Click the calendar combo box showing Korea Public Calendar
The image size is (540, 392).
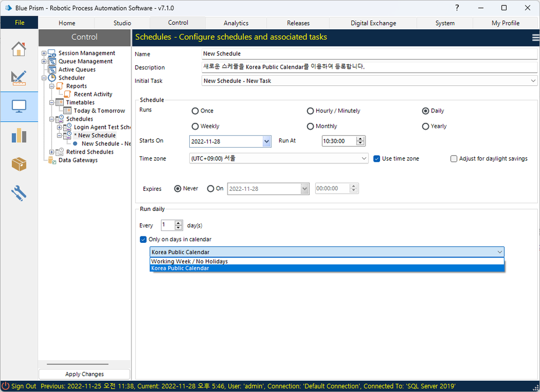pos(327,252)
